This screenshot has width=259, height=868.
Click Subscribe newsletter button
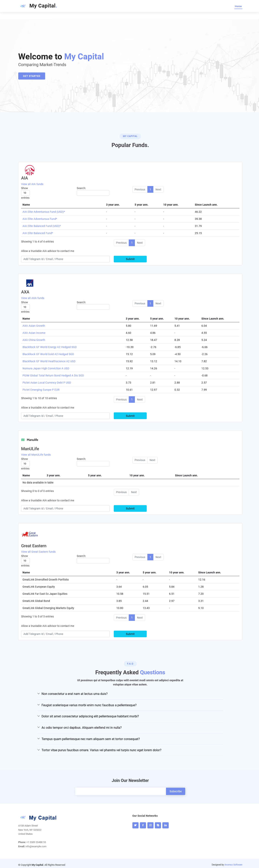click(x=175, y=791)
